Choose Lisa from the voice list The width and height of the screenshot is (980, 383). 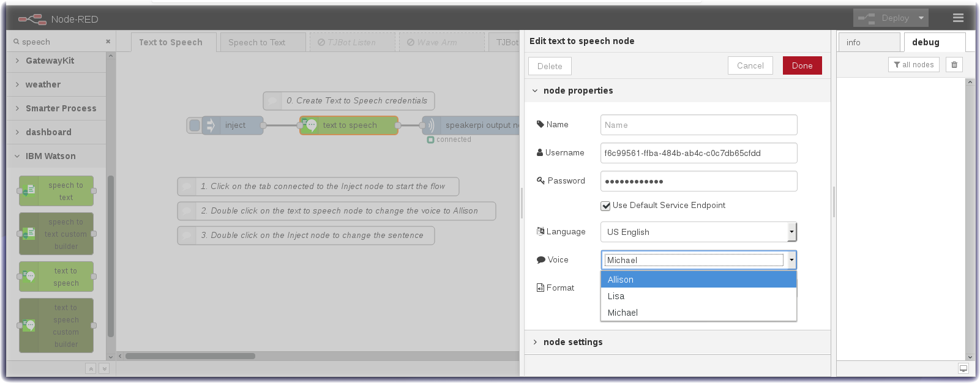[x=699, y=296]
